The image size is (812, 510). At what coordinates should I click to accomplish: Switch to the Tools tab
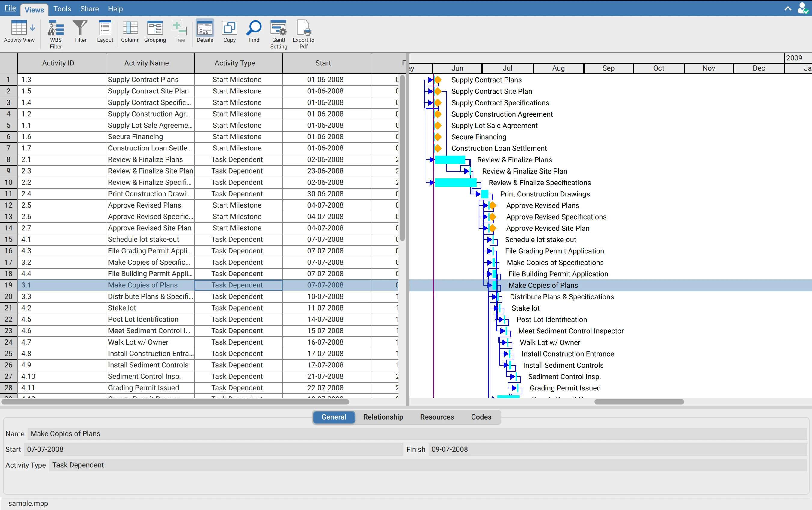click(62, 9)
